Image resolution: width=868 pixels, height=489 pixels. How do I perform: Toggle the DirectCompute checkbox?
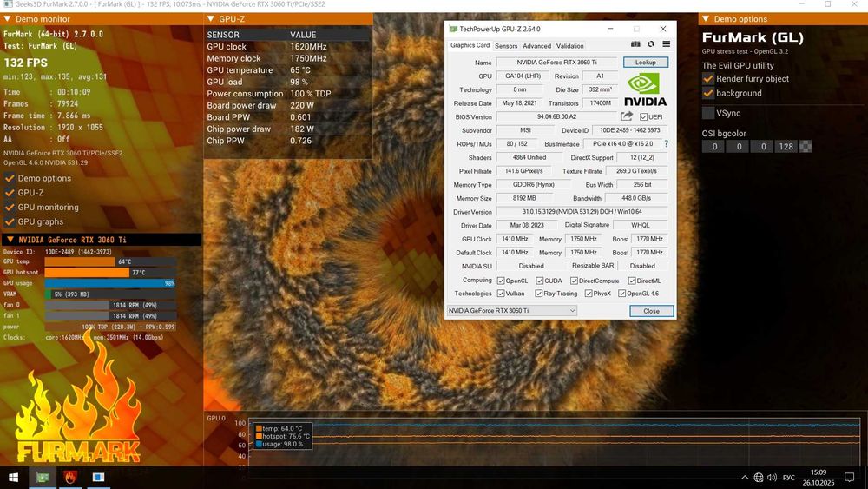(x=574, y=281)
